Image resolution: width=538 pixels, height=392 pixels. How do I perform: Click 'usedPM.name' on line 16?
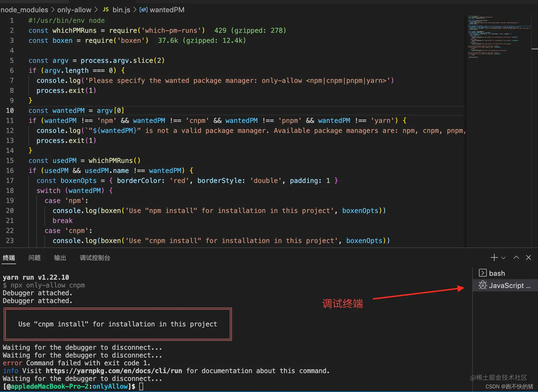pyautogui.click(x=107, y=171)
